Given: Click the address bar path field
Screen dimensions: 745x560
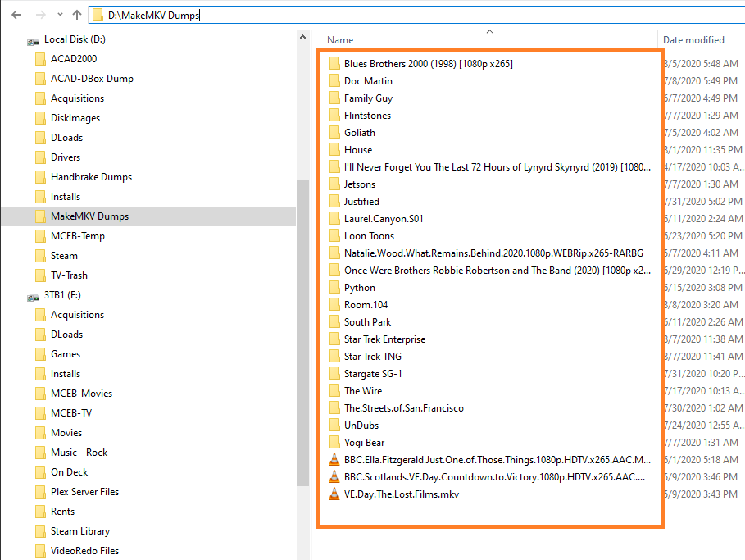Looking at the screenshot, I should tap(416, 16).
